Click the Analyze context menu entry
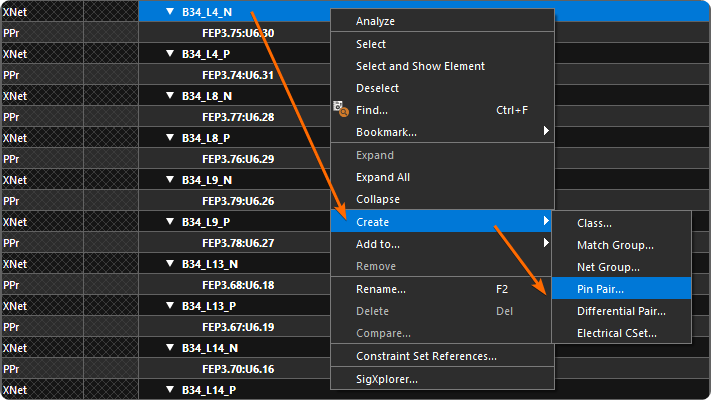711x400 pixels. (375, 21)
